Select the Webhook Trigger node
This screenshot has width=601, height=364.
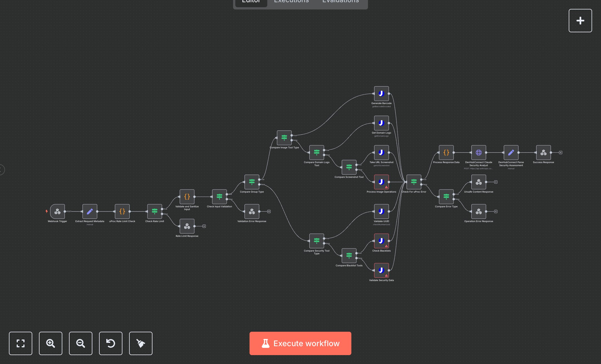(x=57, y=211)
